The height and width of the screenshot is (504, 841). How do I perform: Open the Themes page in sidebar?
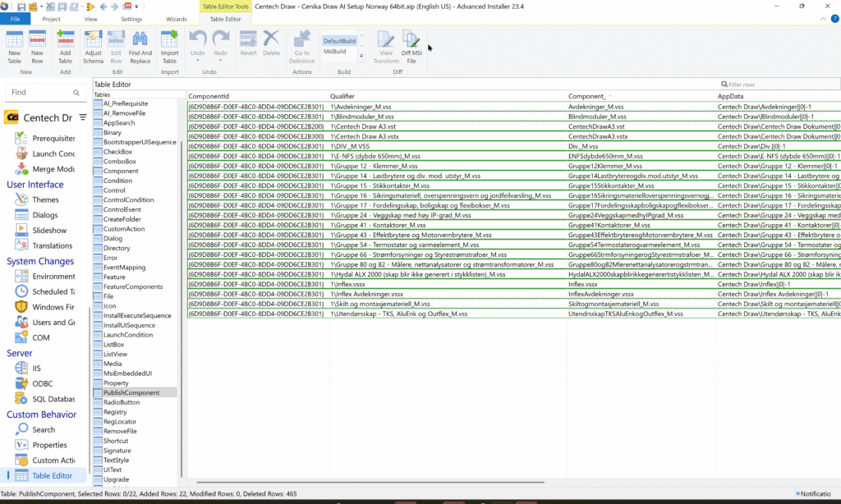point(45,199)
